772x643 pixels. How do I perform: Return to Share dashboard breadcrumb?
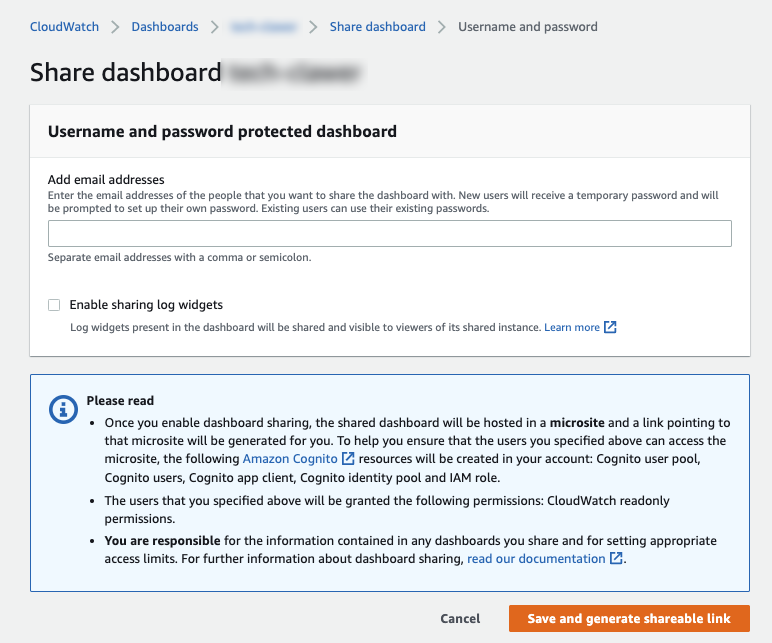point(377,27)
